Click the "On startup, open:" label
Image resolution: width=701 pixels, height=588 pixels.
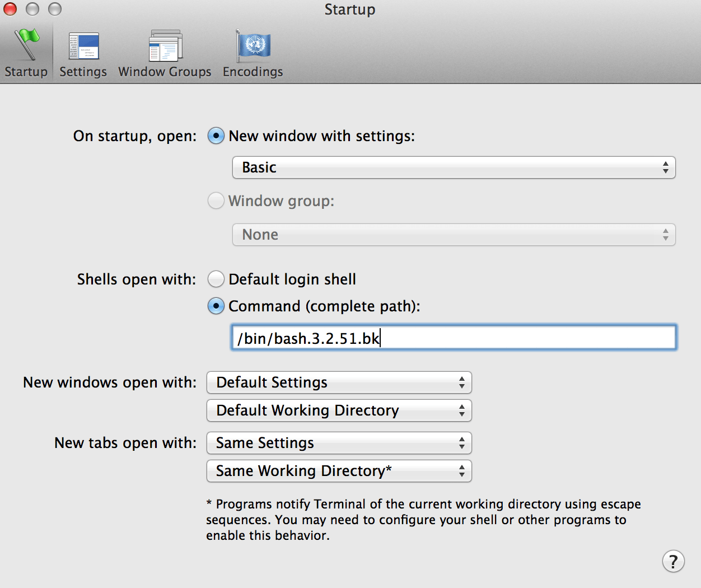(135, 136)
